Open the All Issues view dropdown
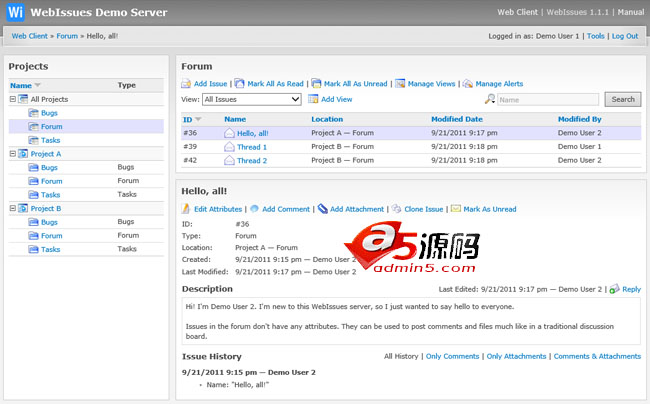The image size is (650, 404). click(x=251, y=100)
